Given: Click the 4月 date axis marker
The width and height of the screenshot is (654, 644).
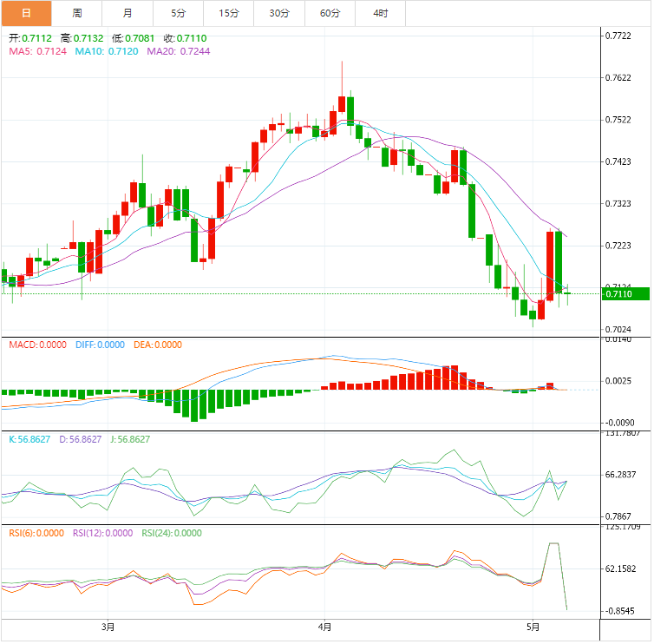Looking at the screenshot, I should [x=324, y=627].
